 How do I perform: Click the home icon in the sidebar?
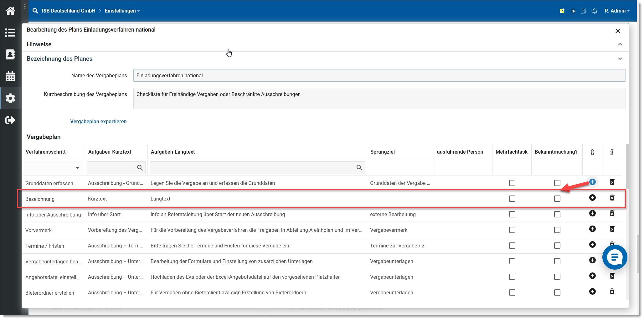tap(10, 11)
